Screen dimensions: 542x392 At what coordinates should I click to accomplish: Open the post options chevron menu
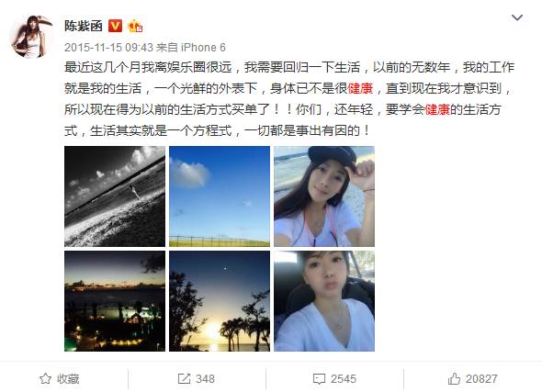coord(517,17)
